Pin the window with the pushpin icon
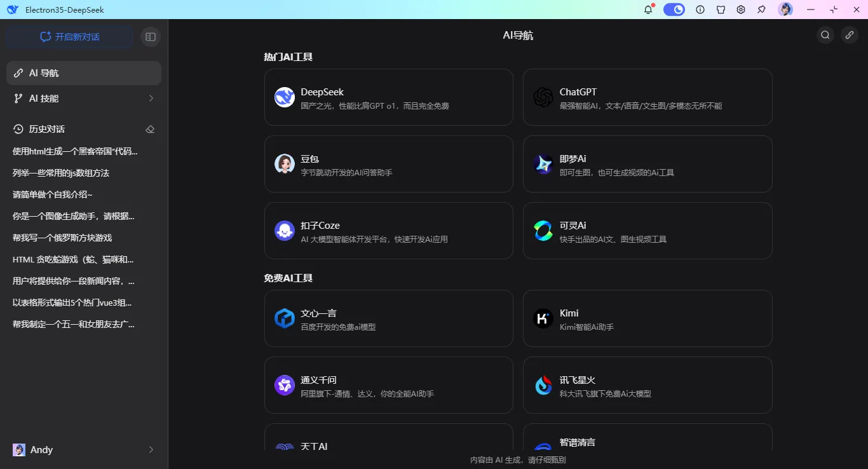The width and height of the screenshot is (868, 469). tap(761, 10)
